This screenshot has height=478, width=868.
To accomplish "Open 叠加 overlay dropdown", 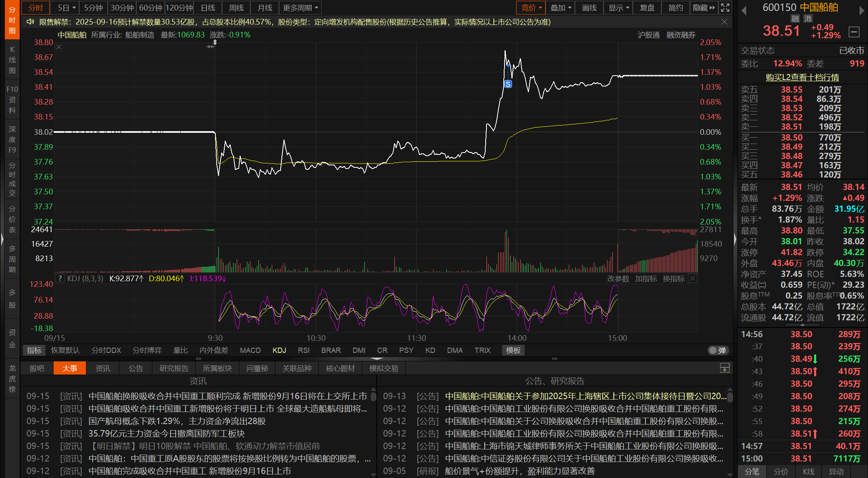I will click(x=560, y=8).
